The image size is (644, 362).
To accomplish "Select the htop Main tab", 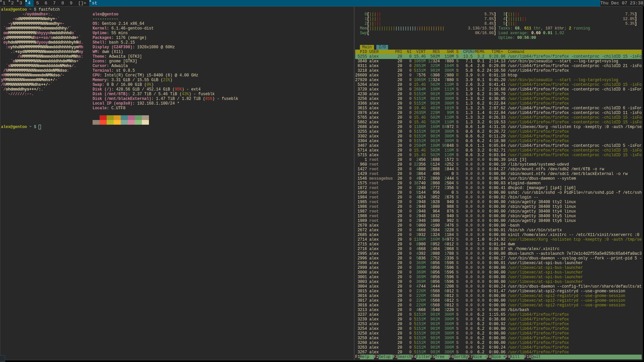I will click(x=367, y=47).
